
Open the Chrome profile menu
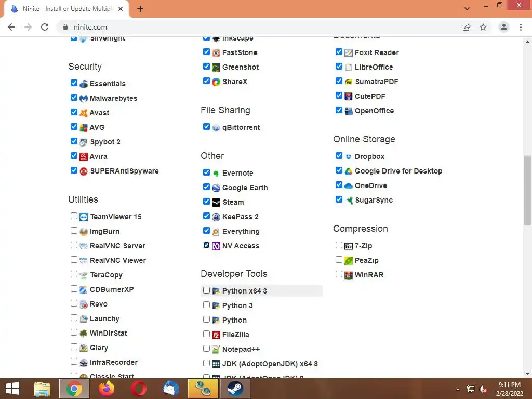pos(504,27)
